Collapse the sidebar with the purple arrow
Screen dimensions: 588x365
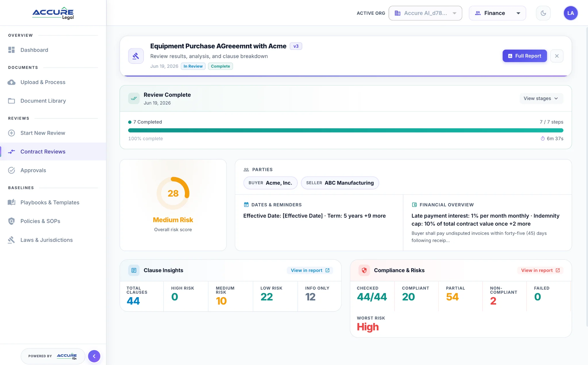94,356
